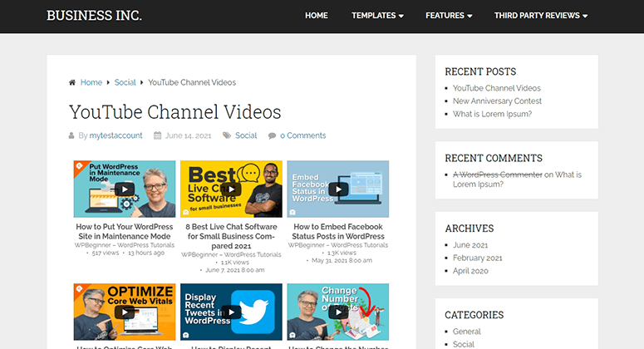644x349 pixels.
Task: Open 'What is Lorem Ipsum?' recent post
Action: [x=492, y=114]
